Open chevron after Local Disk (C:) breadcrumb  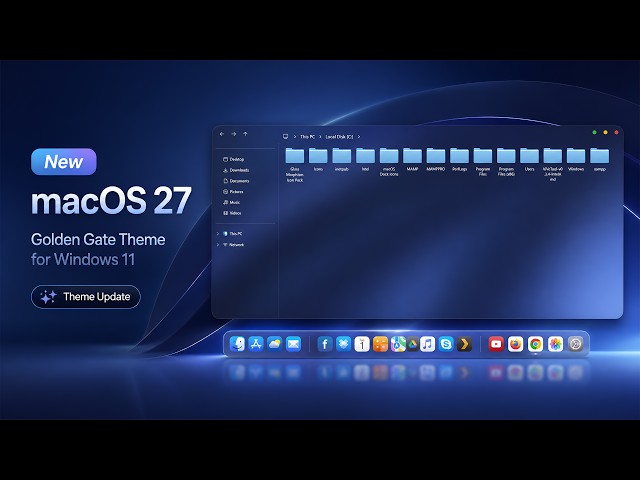[x=359, y=137]
